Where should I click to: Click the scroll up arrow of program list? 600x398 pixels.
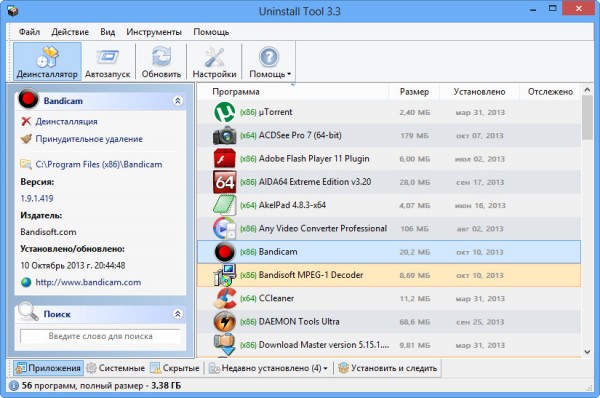point(587,90)
